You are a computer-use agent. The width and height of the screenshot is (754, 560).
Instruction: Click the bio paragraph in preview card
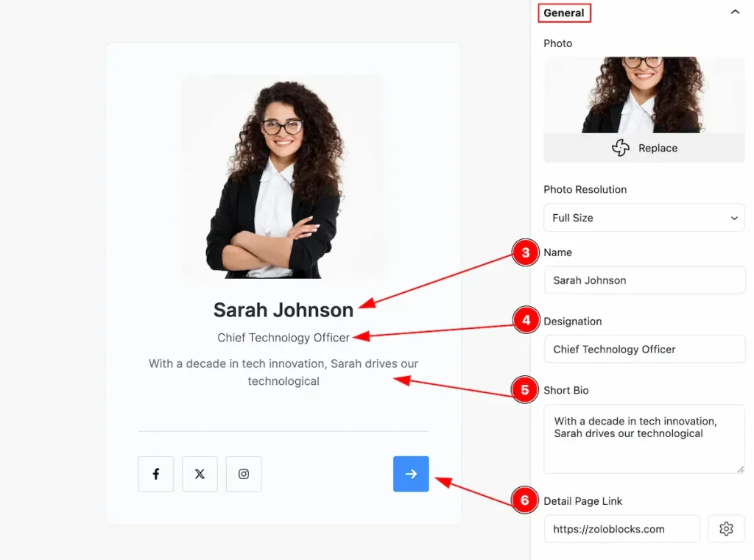[x=283, y=372]
